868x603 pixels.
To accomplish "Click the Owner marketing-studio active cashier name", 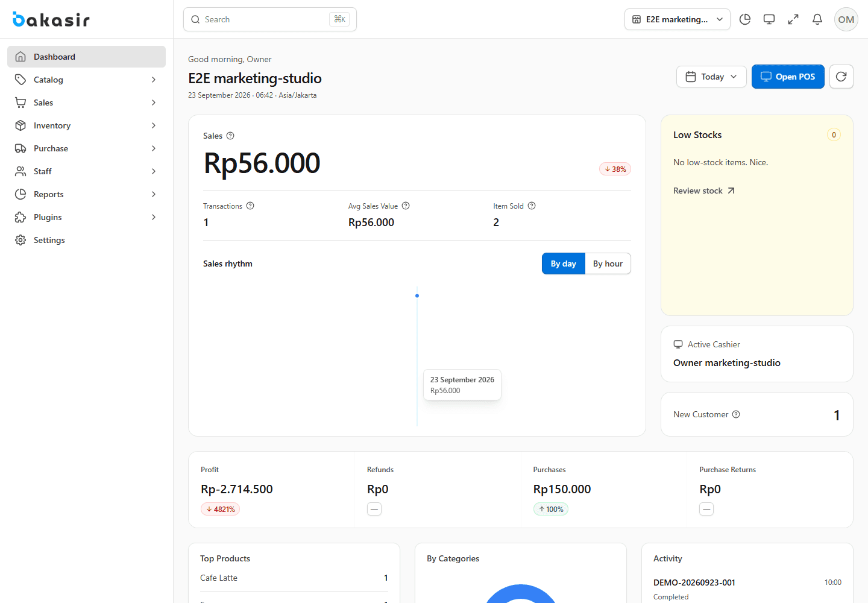I will (727, 362).
